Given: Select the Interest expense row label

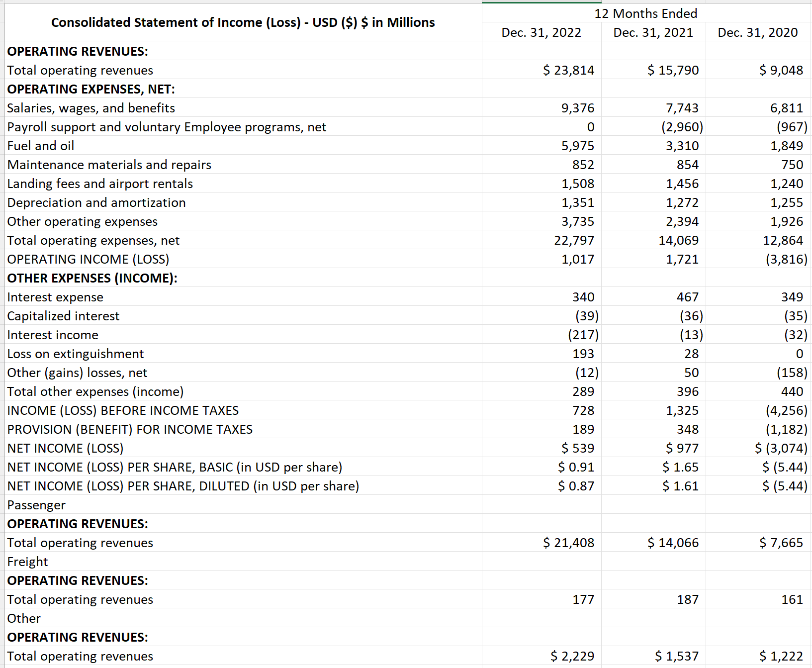Looking at the screenshot, I should point(56,297).
